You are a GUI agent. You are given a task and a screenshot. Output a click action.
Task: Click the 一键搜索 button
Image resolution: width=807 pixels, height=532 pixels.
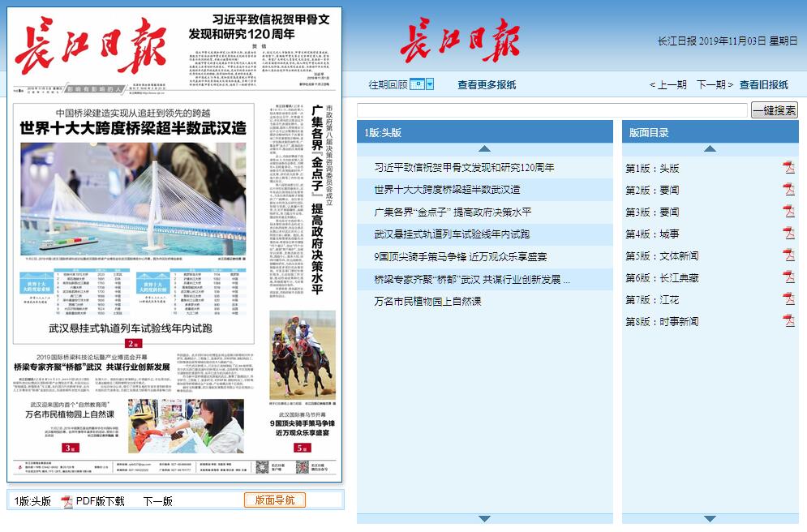(x=774, y=110)
